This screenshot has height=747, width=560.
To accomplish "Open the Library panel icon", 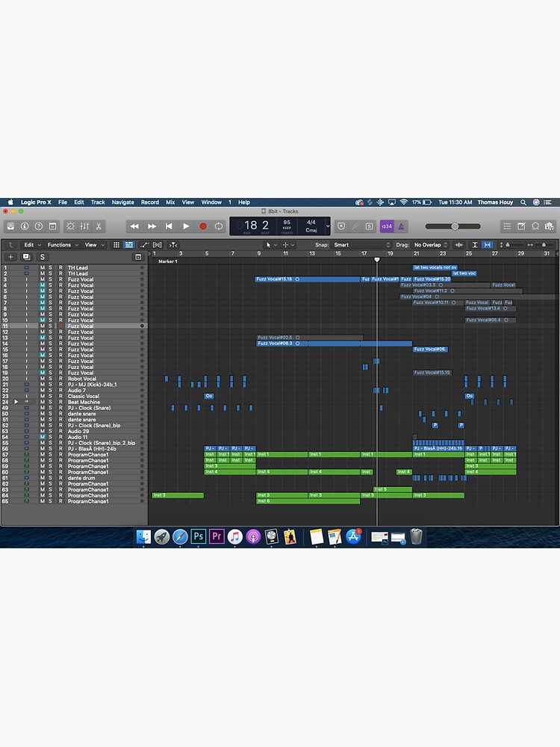I will click(10, 226).
